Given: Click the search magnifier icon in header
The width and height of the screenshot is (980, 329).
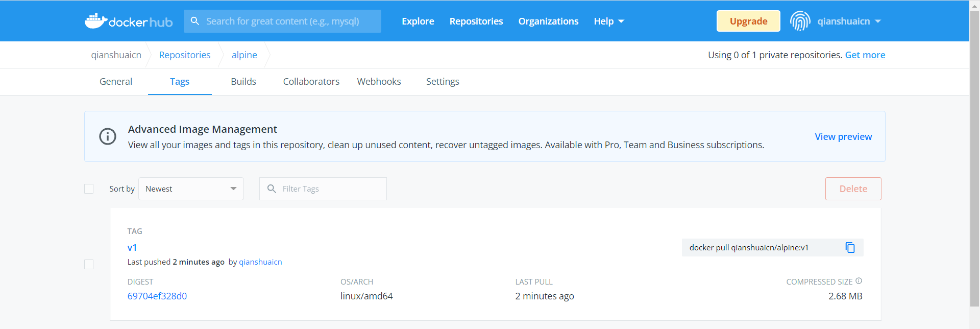Looking at the screenshot, I should 194,21.
